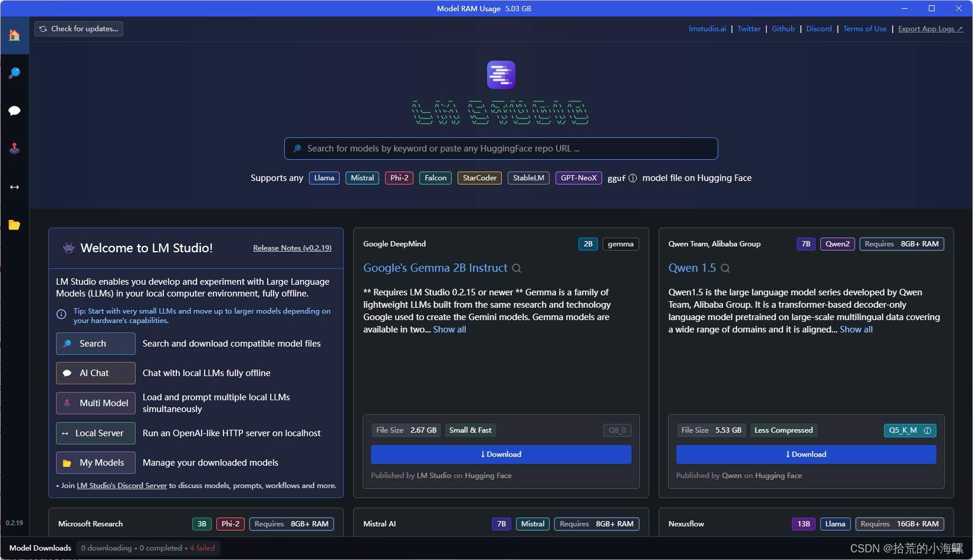Open the lmstudio.ai link
The image size is (973, 560).
click(707, 29)
